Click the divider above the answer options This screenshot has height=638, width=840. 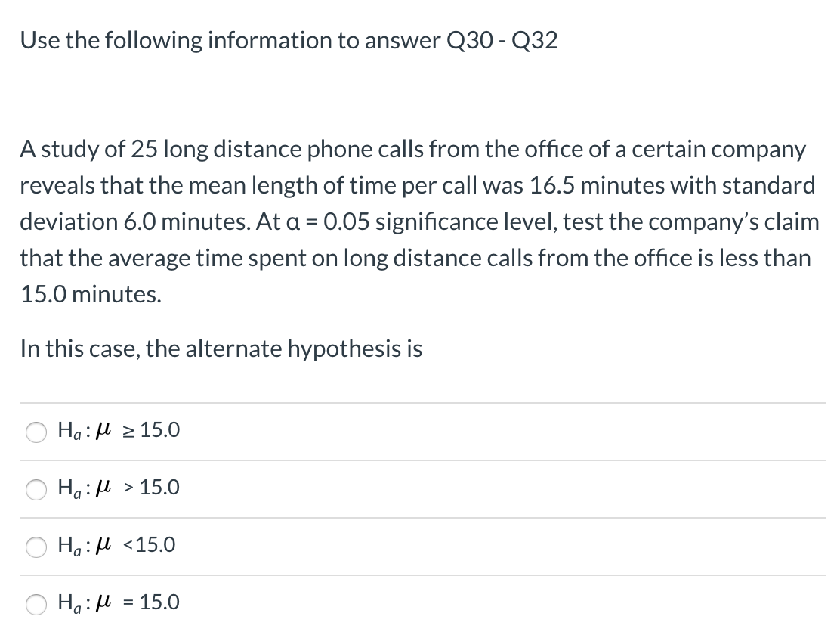[420, 401]
